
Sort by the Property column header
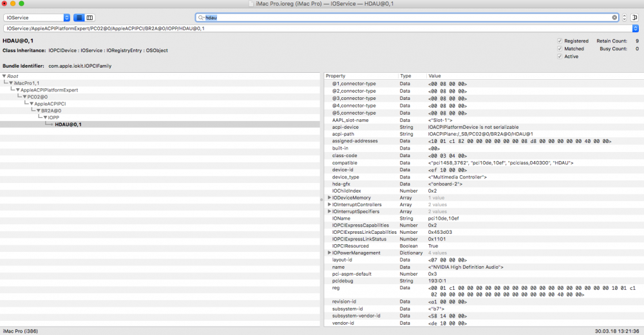[361, 76]
